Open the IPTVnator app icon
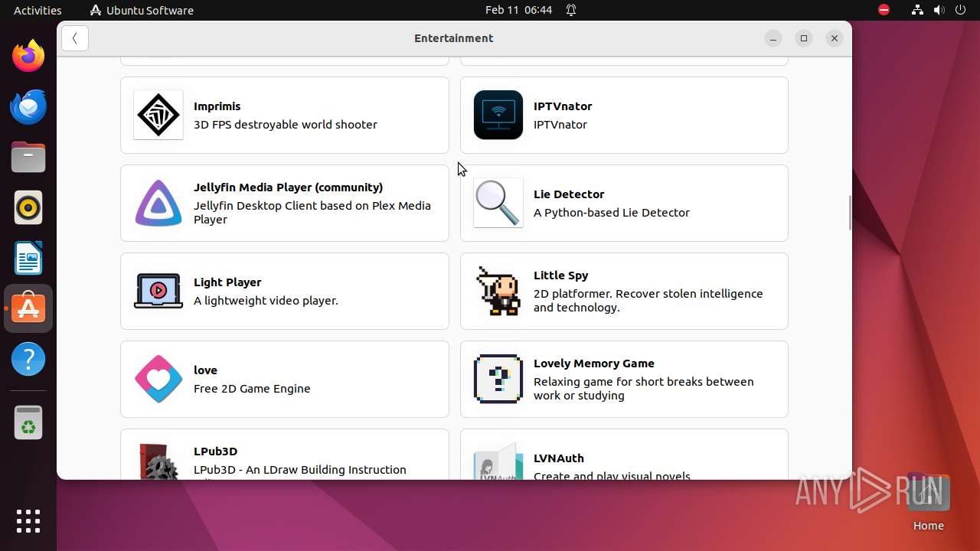The width and height of the screenshot is (980, 551). [498, 115]
